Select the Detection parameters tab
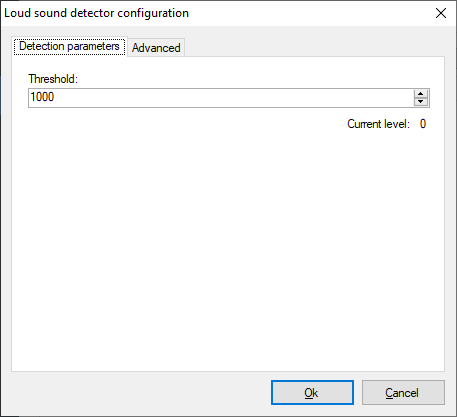The image size is (457, 417). 69,46
